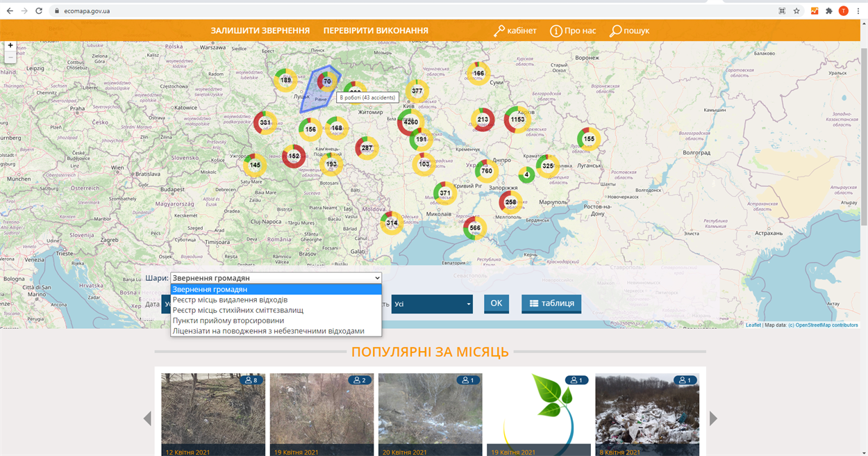Reload the page with the refresh icon

39,11
